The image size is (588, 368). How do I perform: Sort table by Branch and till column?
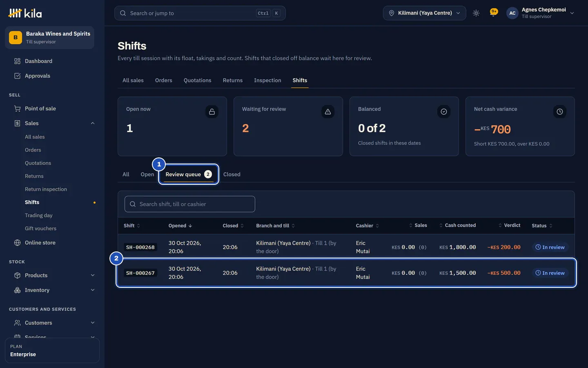click(x=276, y=226)
